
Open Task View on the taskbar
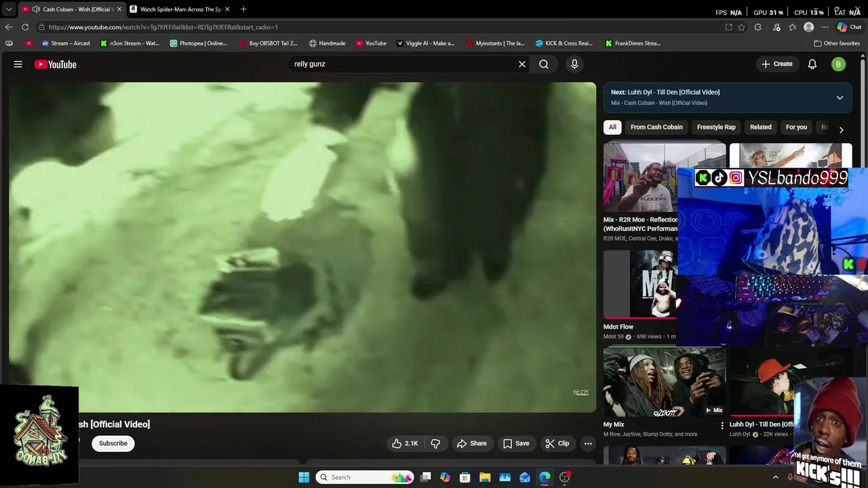(425, 477)
